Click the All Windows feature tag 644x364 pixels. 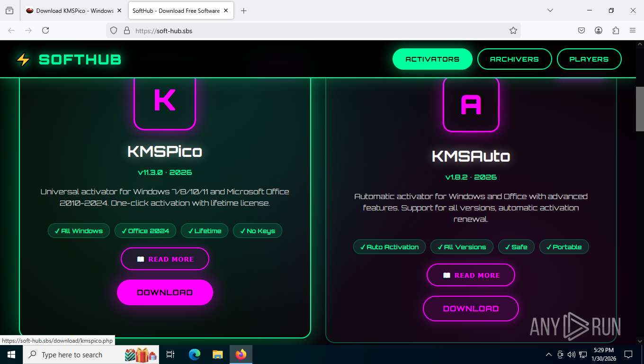(x=79, y=231)
